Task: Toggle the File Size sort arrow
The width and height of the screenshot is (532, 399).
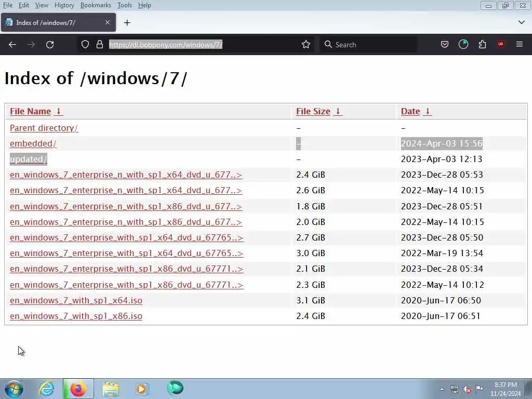Action: [x=338, y=111]
